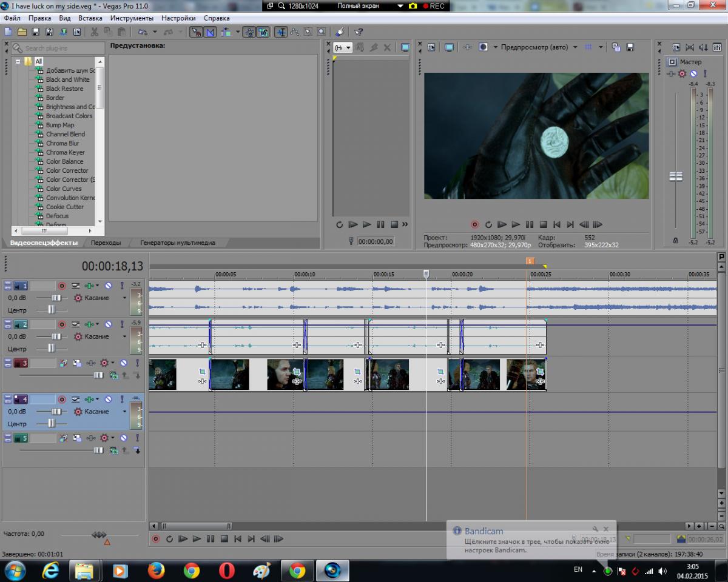This screenshot has height=582, width=728.
Task: Select the Zoom Edit tool
Action: (x=321, y=32)
